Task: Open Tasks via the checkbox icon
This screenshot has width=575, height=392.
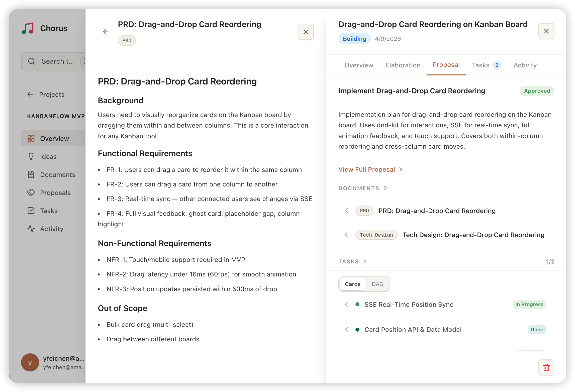Action: (31, 211)
